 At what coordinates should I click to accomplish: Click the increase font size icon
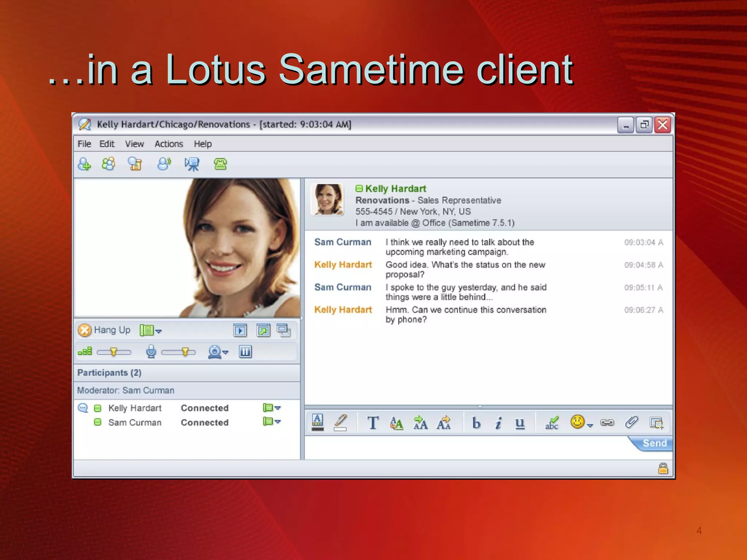420,423
